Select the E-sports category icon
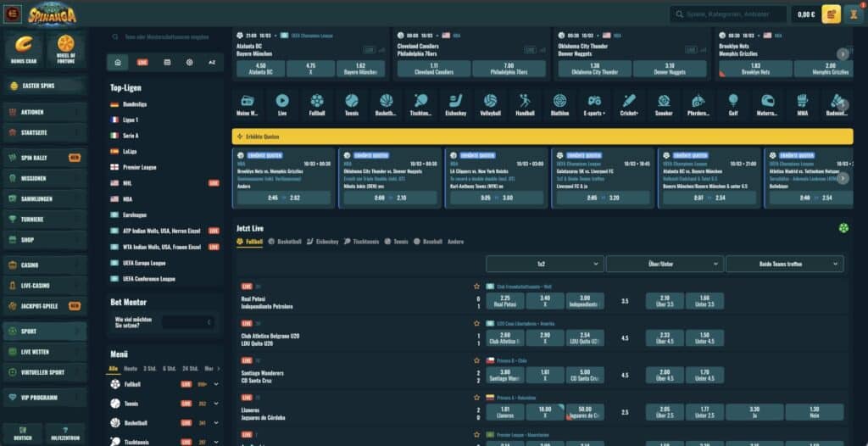868x446 pixels. point(594,104)
